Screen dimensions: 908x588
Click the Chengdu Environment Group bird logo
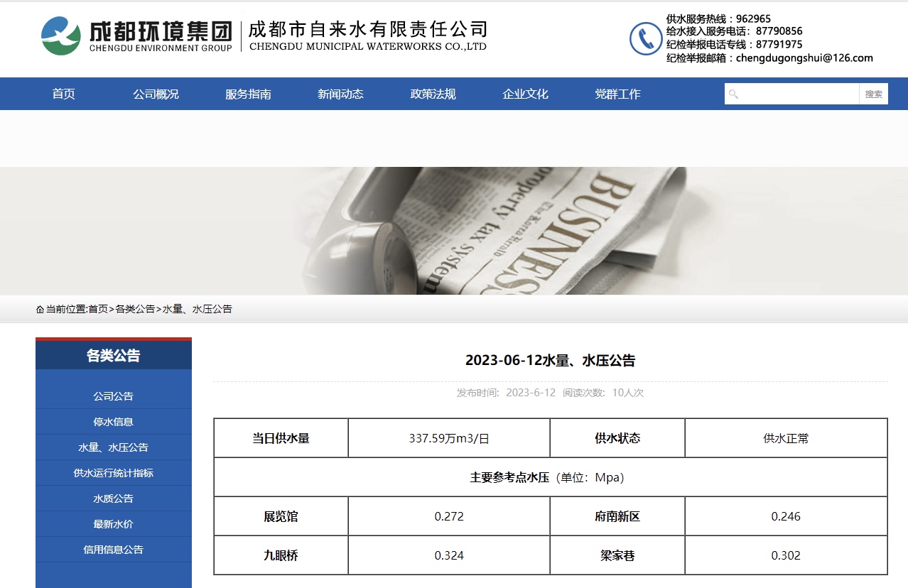tap(60, 36)
